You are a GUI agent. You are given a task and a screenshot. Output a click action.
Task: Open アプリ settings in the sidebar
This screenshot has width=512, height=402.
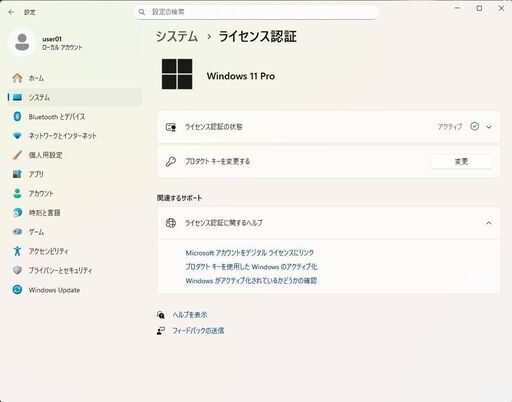pyautogui.click(x=75, y=174)
